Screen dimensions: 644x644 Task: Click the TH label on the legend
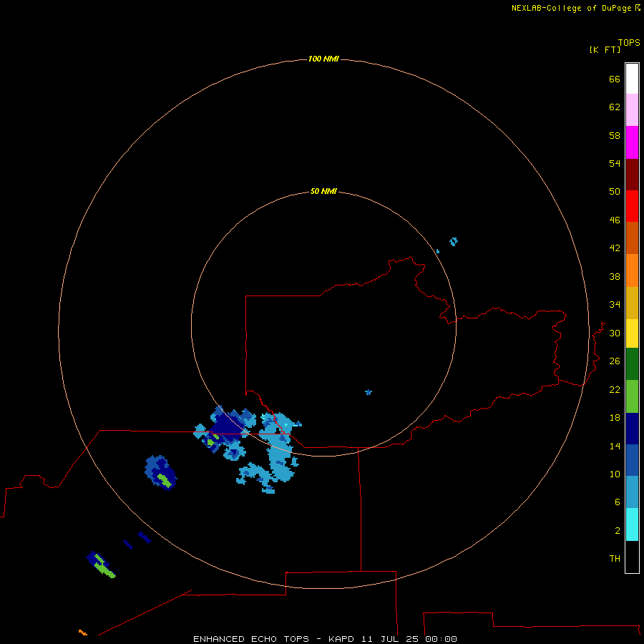pyautogui.click(x=615, y=559)
